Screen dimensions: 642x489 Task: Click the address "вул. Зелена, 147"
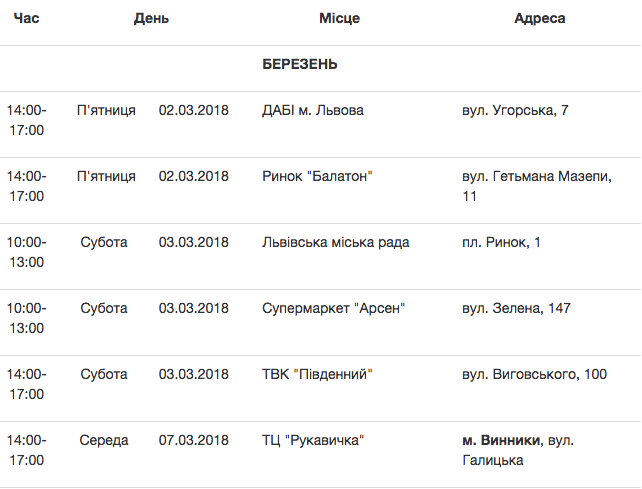(x=516, y=308)
